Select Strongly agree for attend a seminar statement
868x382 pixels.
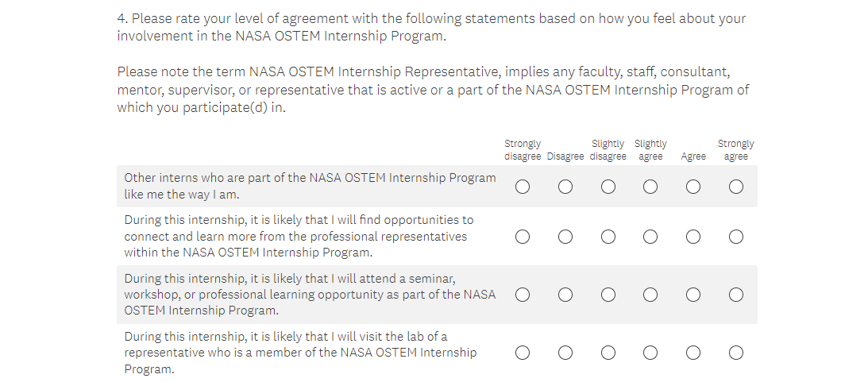click(x=736, y=295)
